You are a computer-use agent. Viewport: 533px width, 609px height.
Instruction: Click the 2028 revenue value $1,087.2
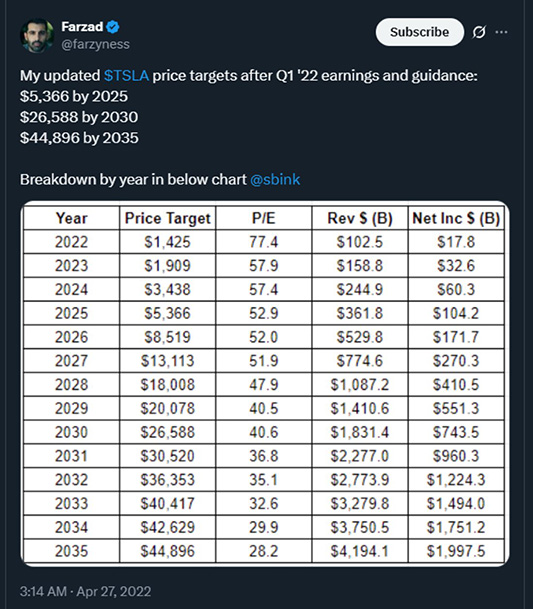[360, 385]
